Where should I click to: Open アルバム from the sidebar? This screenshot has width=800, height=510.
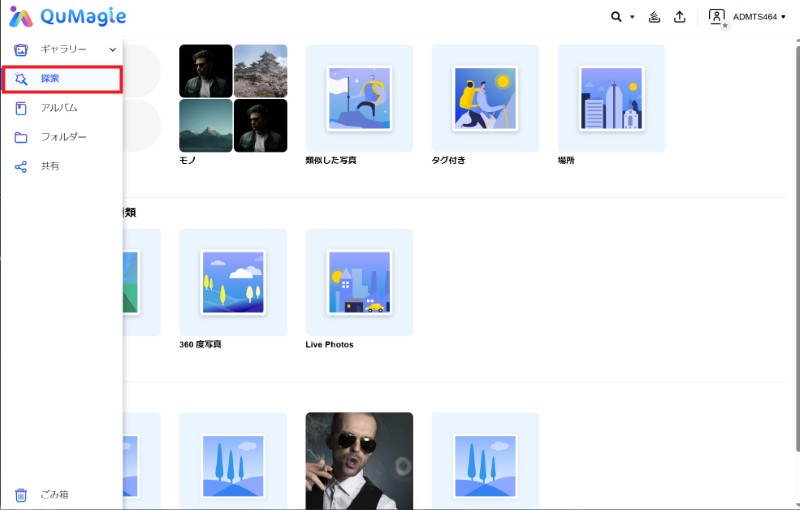point(58,107)
